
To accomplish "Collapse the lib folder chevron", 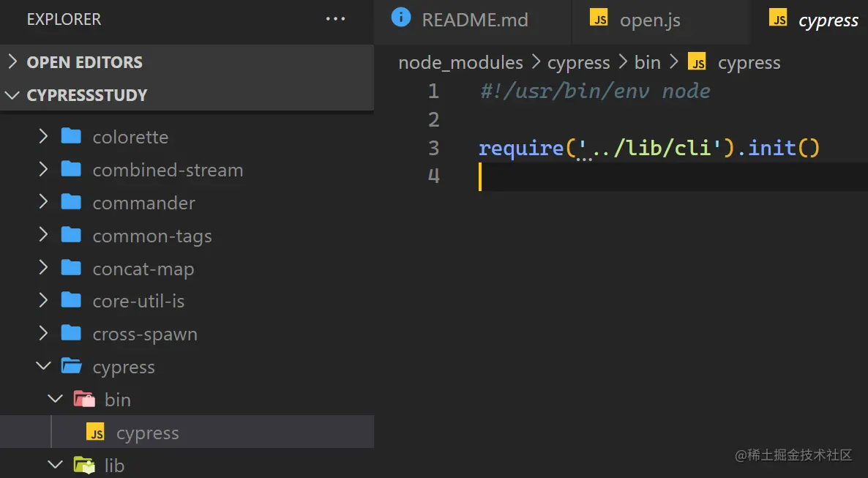I will (x=56, y=465).
